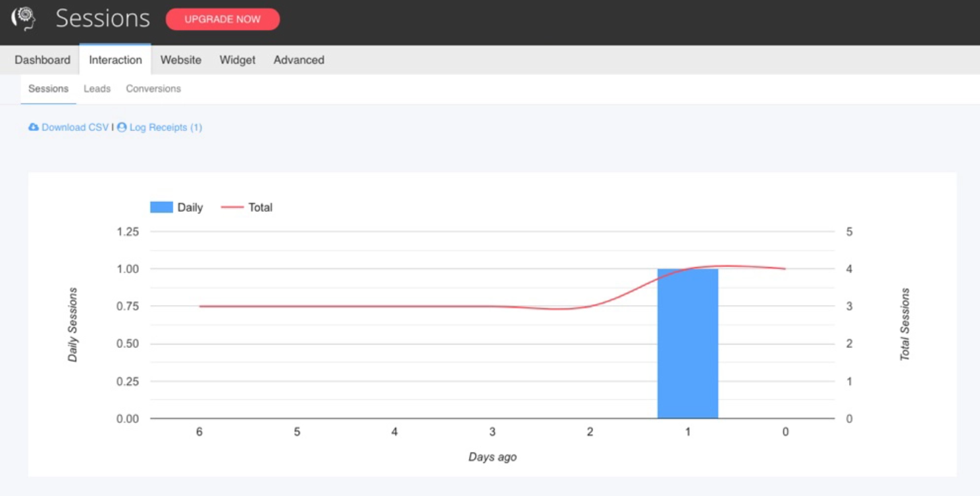Open the Conversions tab
The height and width of the screenshot is (496, 980).
point(153,88)
